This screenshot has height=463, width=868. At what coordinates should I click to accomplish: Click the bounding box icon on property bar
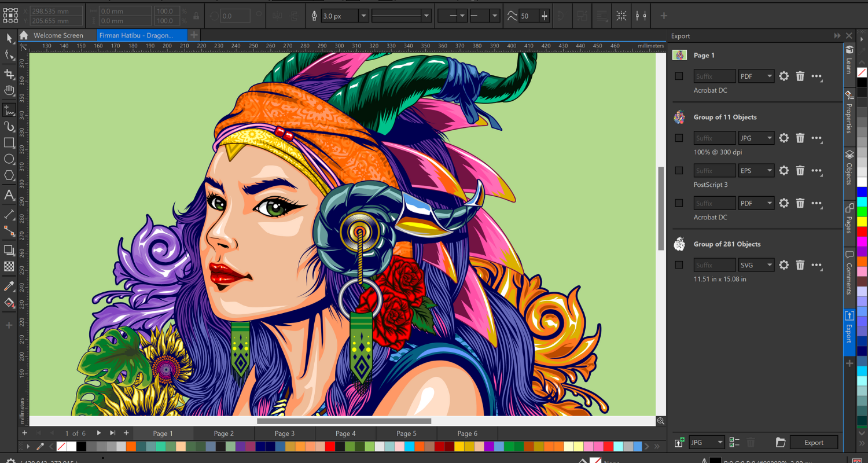coord(621,16)
